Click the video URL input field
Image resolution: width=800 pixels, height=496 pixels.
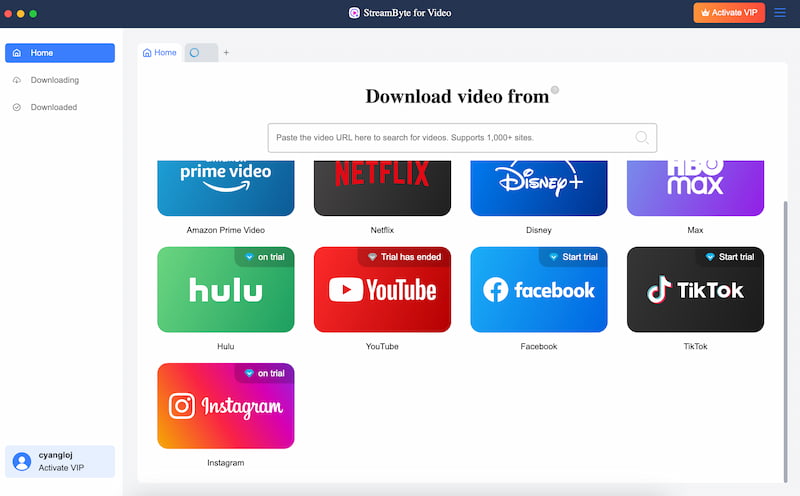click(x=462, y=138)
